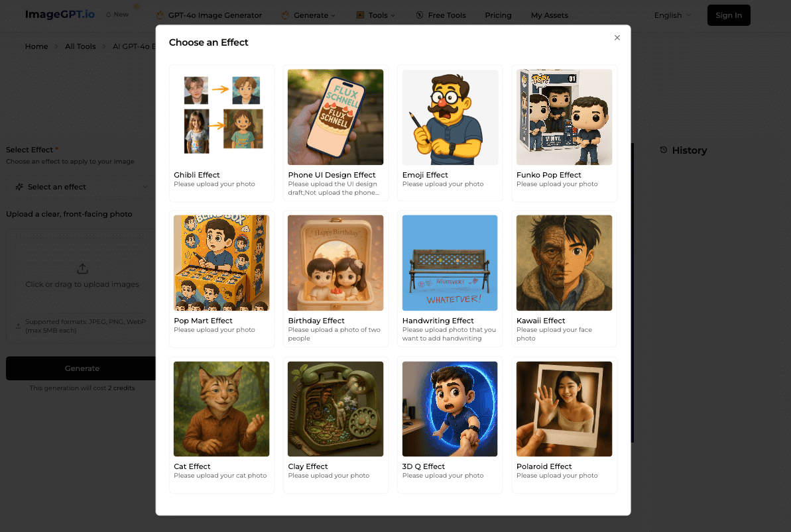
Task: Pick the Handwriting Effect
Action: [x=450, y=279]
